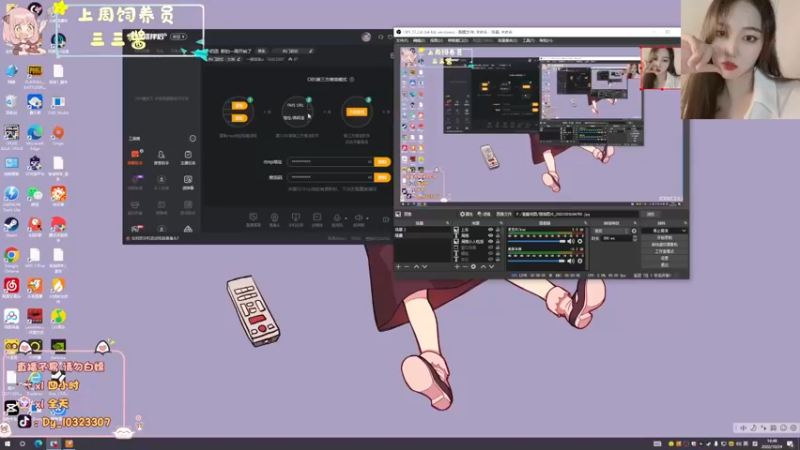Click Start Virtual Camera in OBS controls
The height and width of the screenshot is (450, 800).
coord(664,245)
